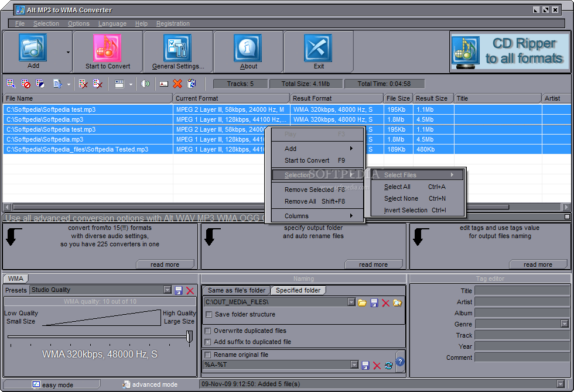The image size is (574, 392).
Task: Click the blue question mark help icon
Action: pos(400,362)
